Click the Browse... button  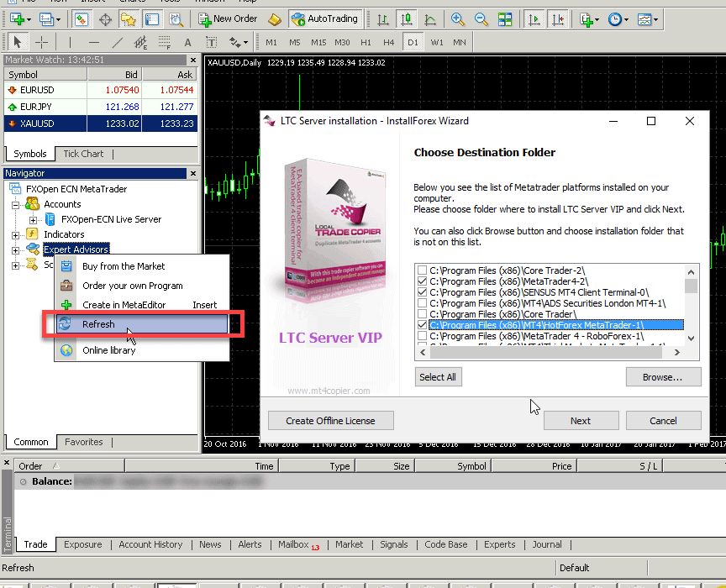click(x=663, y=377)
